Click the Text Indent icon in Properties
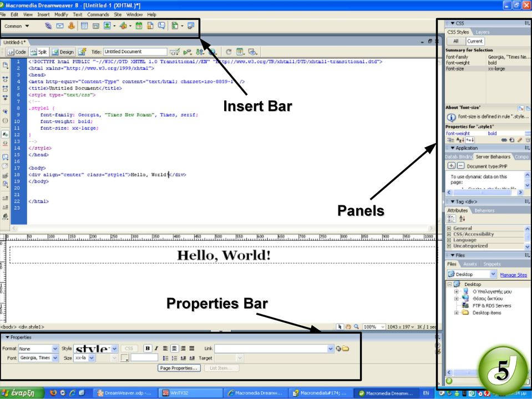The width and height of the screenshot is (532, 399). [x=192, y=358]
